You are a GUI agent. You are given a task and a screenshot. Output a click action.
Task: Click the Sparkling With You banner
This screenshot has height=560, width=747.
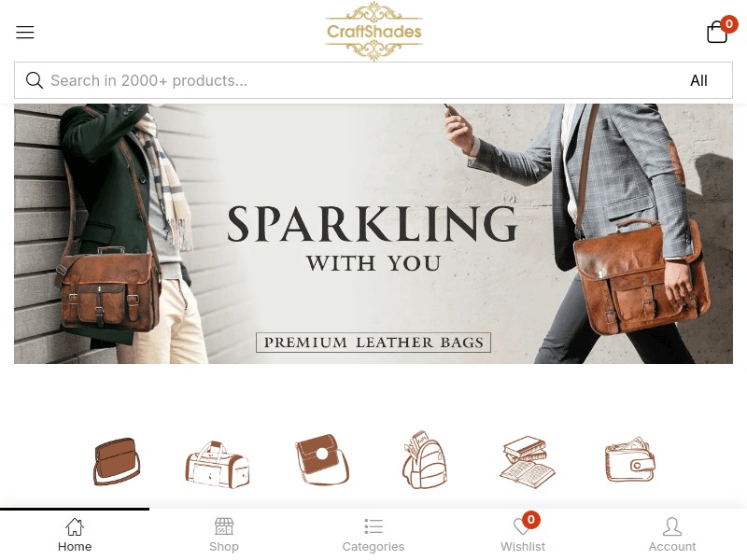pos(373,234)
